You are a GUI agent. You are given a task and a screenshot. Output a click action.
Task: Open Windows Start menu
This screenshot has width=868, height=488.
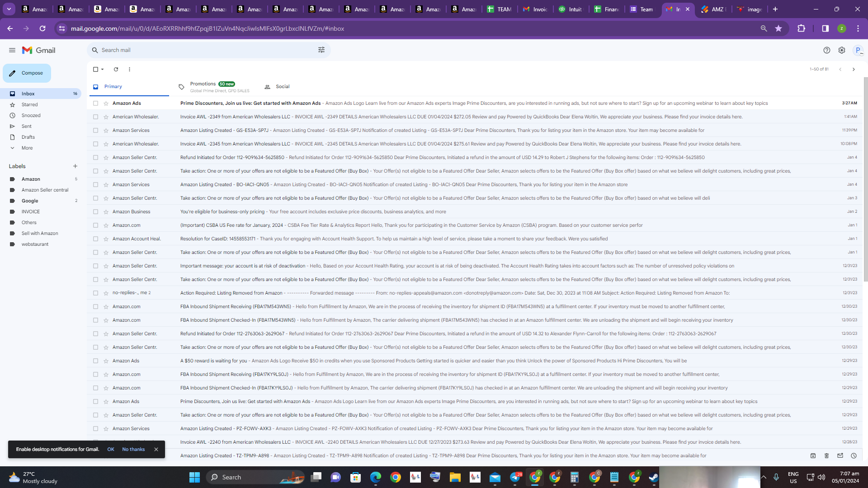click(194, 477)
